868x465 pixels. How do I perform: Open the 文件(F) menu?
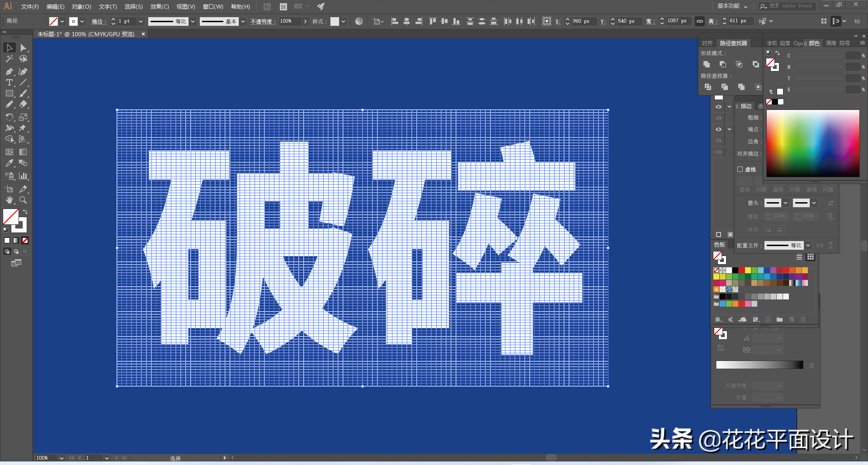(30, 7)
